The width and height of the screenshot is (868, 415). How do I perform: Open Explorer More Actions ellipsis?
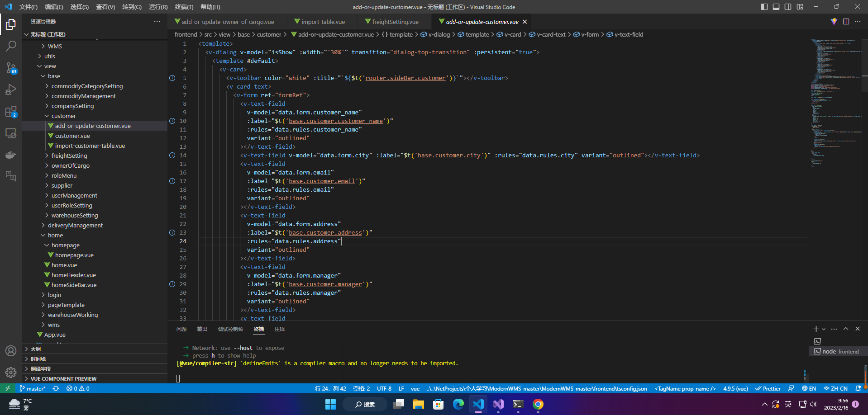click(157, 22)
